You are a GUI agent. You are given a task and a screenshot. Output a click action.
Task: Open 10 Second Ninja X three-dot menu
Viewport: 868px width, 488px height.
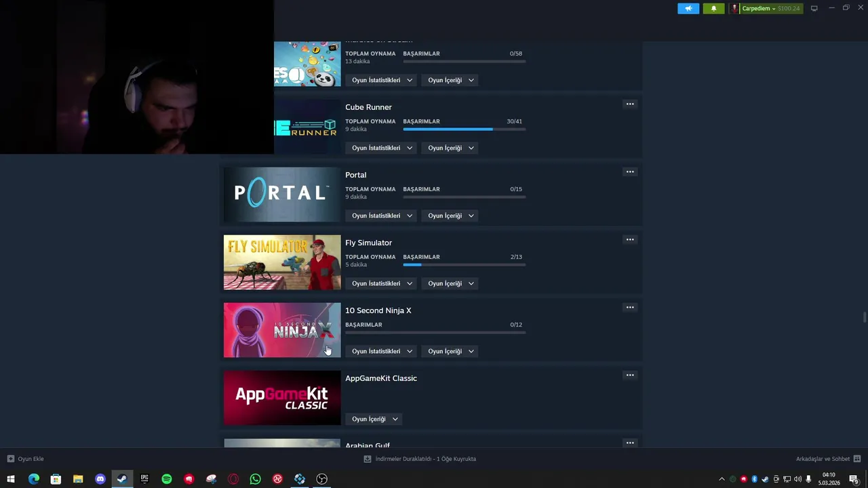[630, 308]
